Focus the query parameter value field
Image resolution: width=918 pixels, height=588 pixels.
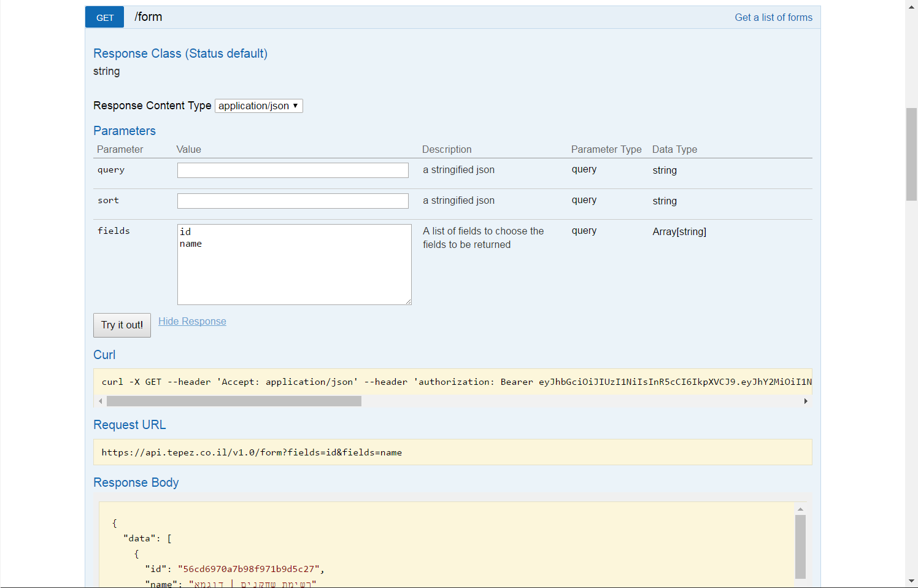pyautogui.click(x=293, y=170)
